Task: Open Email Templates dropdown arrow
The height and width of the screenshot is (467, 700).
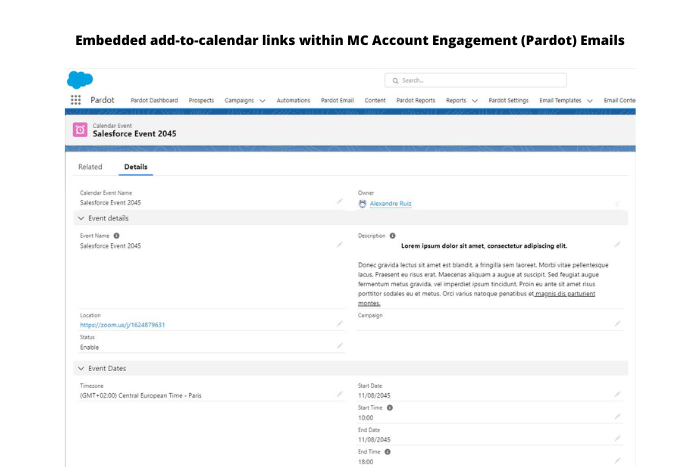Action: 590,101
